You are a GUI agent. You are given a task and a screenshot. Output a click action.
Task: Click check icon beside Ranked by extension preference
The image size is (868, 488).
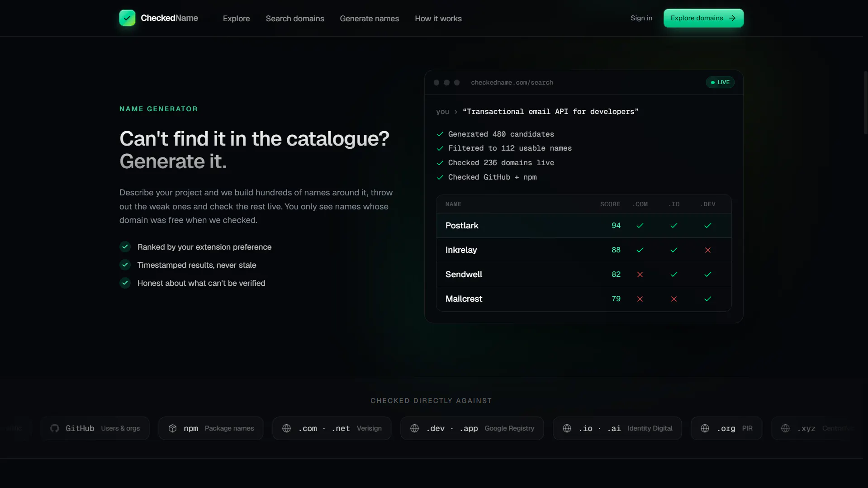click(x=125, y=246)
